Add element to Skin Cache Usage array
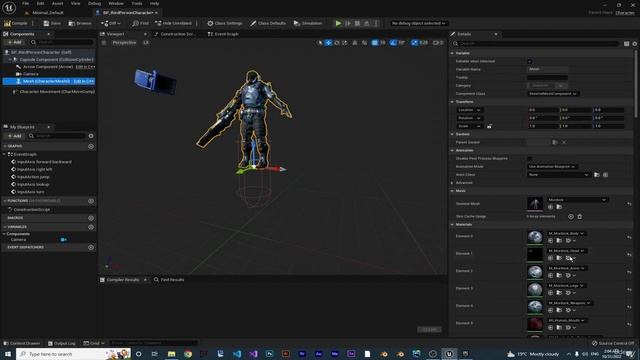 tap(571, 216)
